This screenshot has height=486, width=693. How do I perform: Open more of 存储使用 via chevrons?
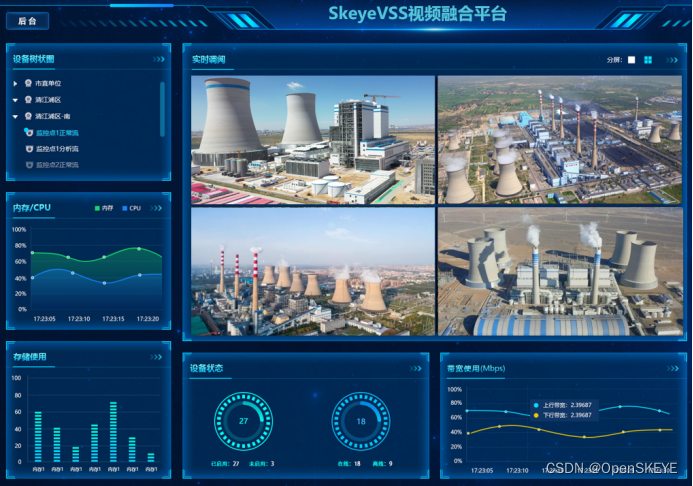(x=156, y=357)
